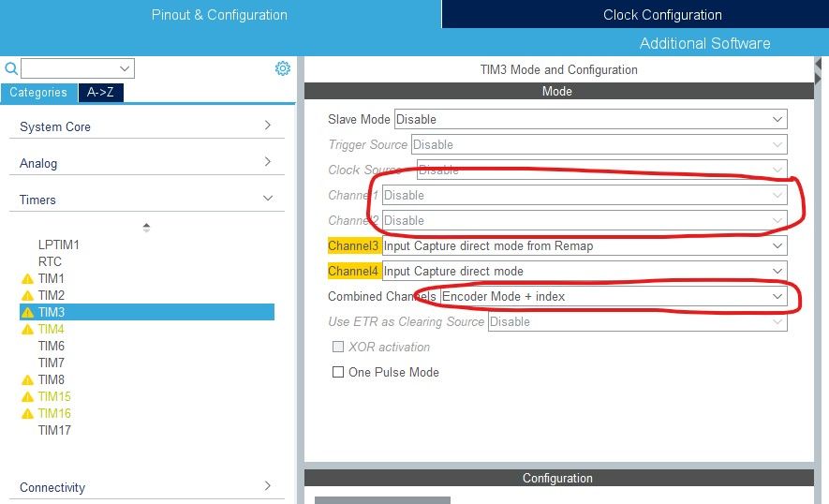Open the Channel2 dropdown

[585, 220]
